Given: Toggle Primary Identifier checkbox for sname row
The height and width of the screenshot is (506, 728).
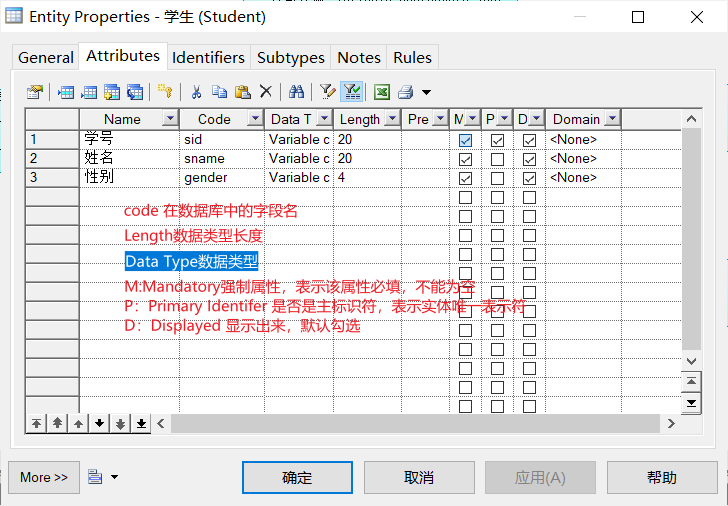Looking at the screenshot, I should pos(497,159).
